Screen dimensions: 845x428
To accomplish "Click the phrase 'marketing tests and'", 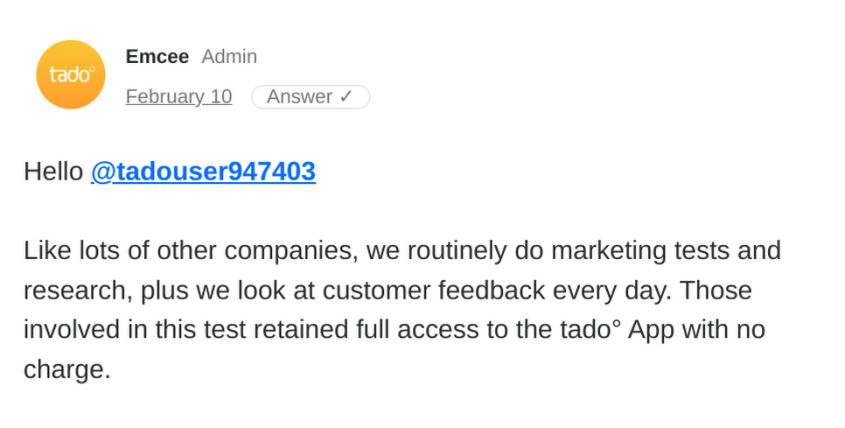I will (666, 251).
